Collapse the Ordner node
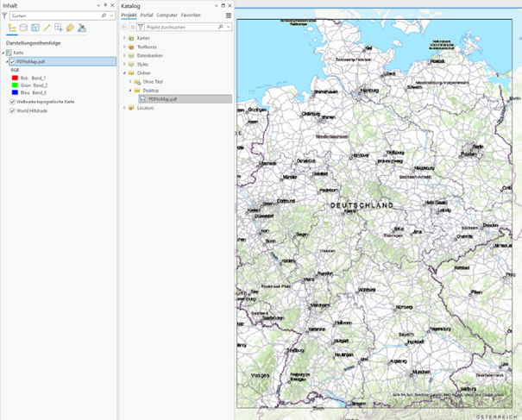Viewport: 522px width, 420px height. (x=124, y=73)
